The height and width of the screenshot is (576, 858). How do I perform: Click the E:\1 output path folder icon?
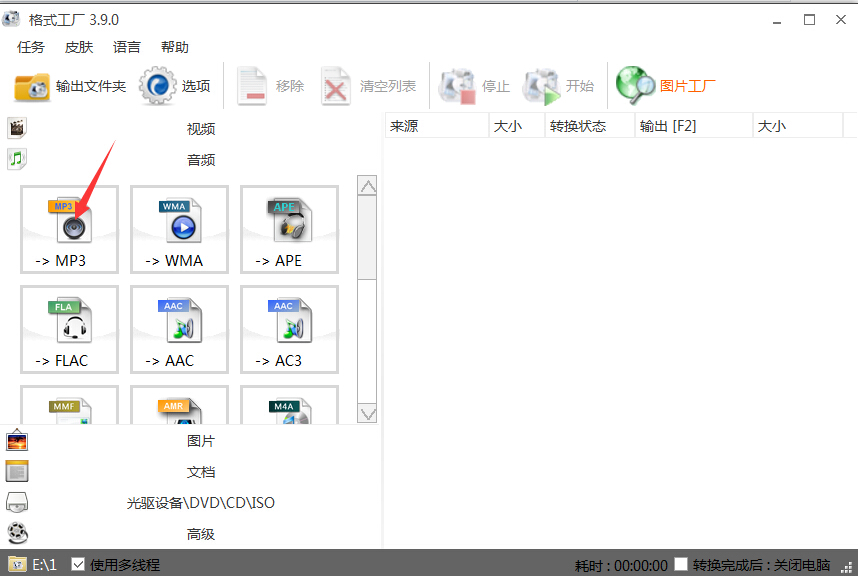(17, 564)
